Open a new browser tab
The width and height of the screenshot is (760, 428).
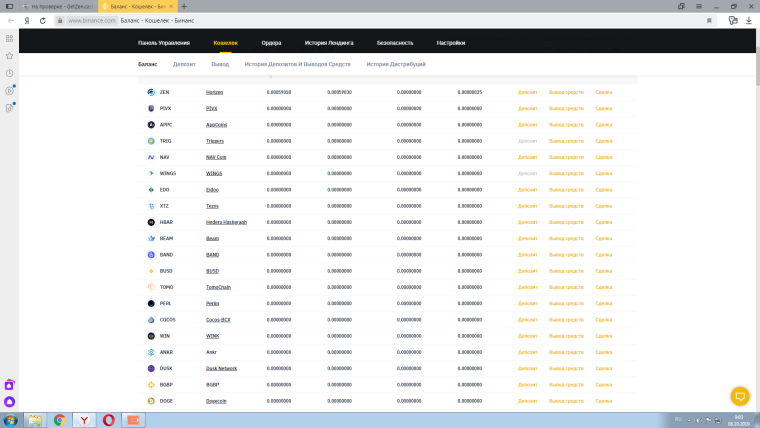tap(184, 6)
